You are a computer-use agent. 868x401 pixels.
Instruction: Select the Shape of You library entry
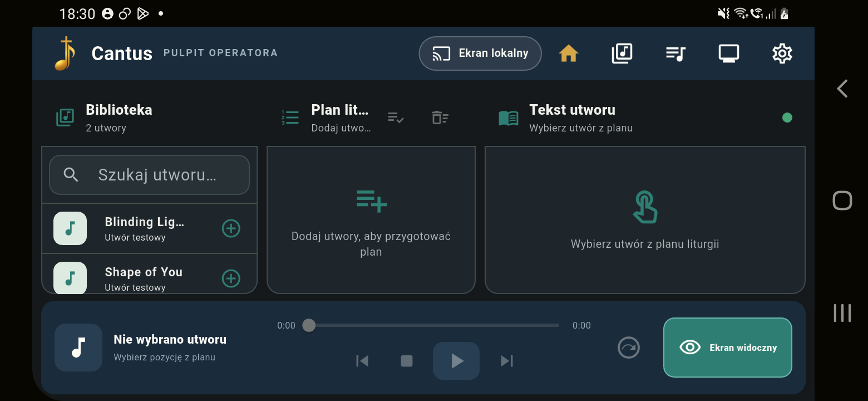[x=149, y=273]
